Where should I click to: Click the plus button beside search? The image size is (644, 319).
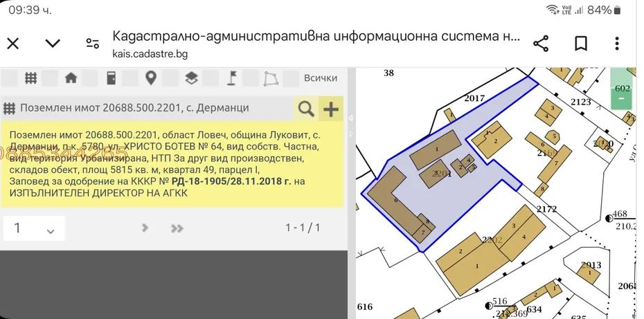pyautogui.click(x=331, y=108)
